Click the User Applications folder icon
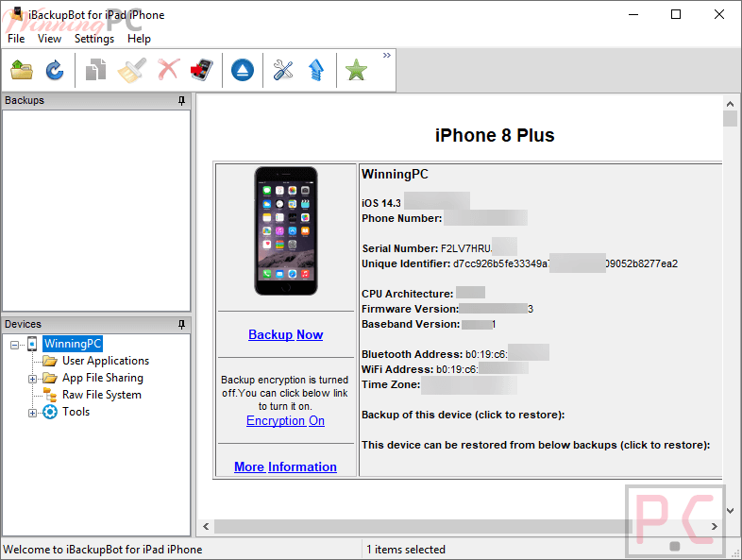The height and width of the screenshot is (560, 742). [x=50, y=361]
